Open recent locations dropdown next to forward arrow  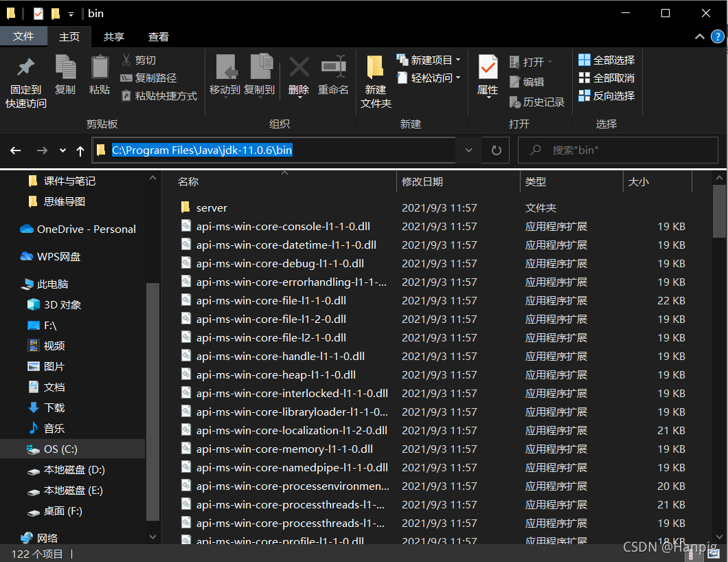click(x=62, y=150)
